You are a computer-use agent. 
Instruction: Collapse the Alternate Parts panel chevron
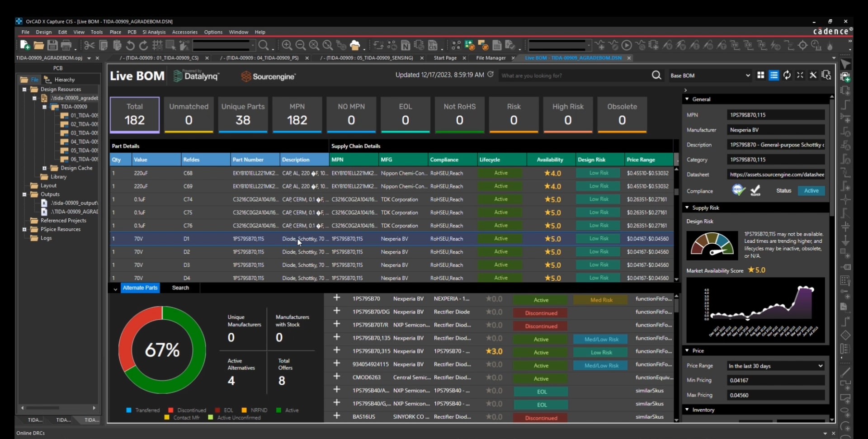[115, 288]
